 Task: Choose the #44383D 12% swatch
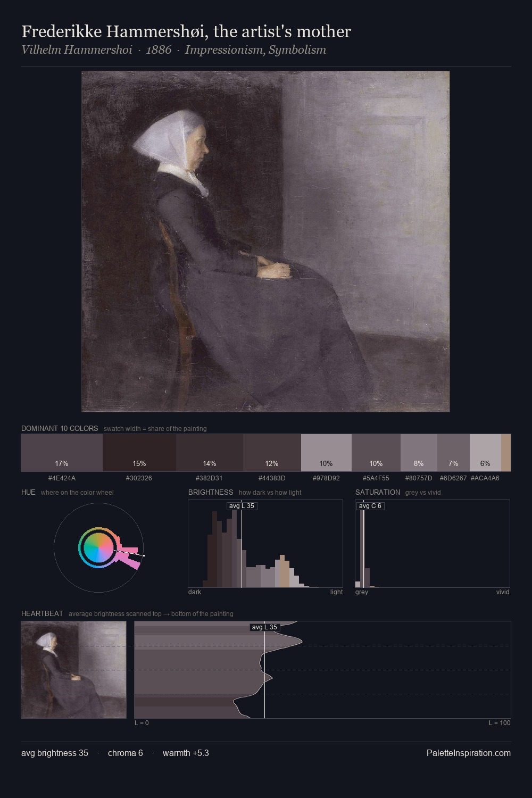pos(272,453)
